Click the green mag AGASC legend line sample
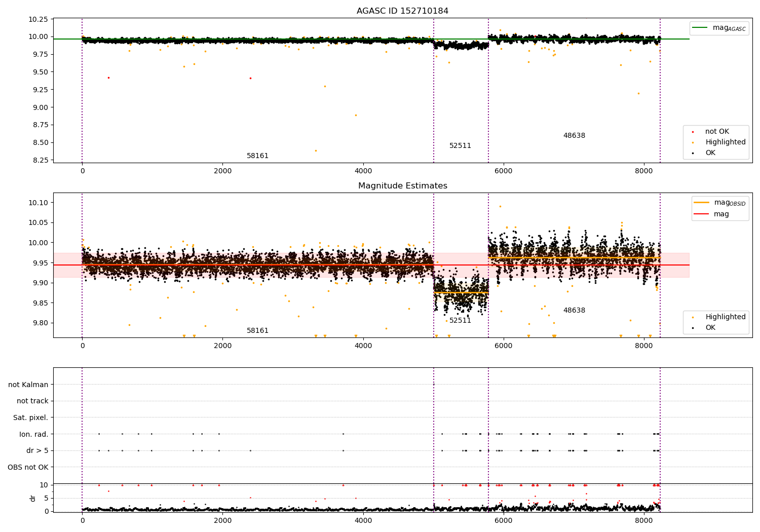 (700, 27)
